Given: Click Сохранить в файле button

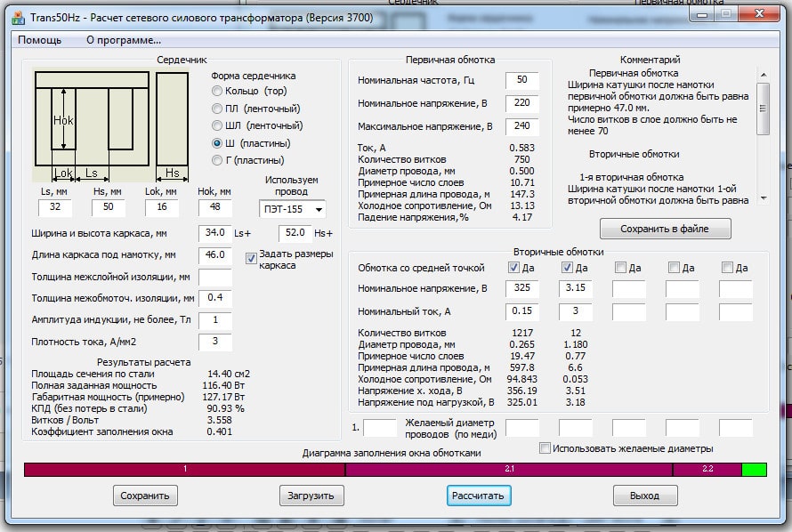Looking at the screenshot, I should coord(665,229).
